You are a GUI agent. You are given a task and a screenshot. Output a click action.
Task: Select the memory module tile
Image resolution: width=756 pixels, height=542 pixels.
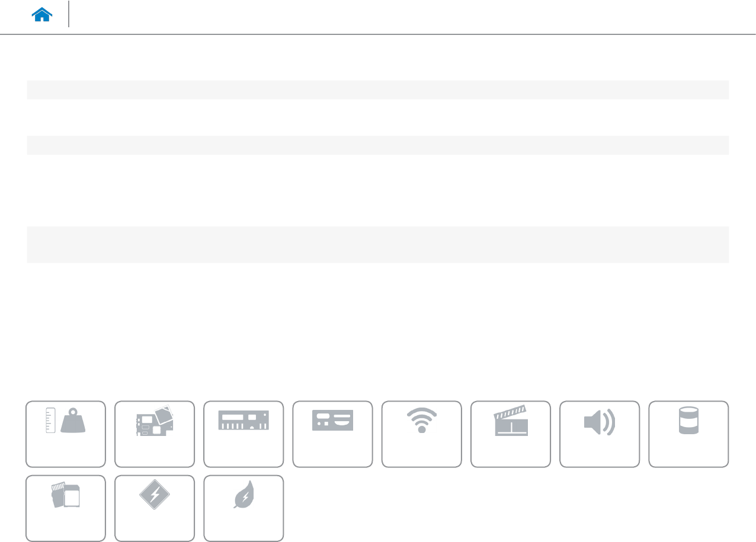click(244, 434)
